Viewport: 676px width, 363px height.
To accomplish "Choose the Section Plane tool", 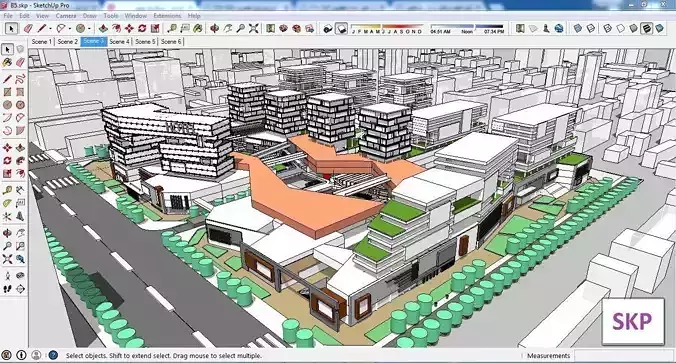I will pyautogui.click(x=20, y=288).
